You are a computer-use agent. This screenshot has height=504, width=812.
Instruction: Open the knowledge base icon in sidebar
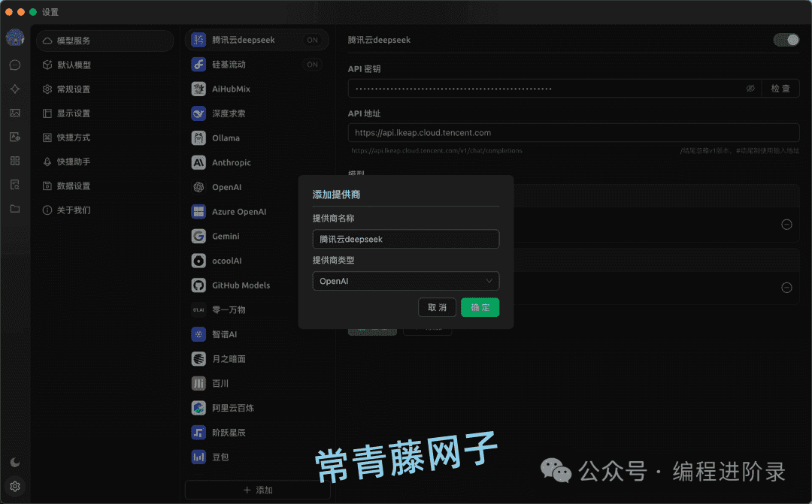(x=15, y=185)
